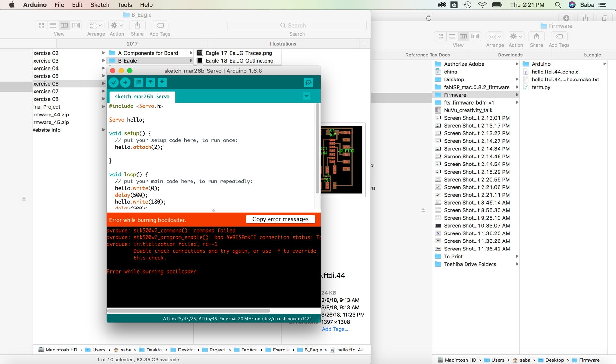Image resolution: width=616 pixels, height=364 pixels.
Task: Open Action gear dropdown in B_Eagle window
Action: 117,25
